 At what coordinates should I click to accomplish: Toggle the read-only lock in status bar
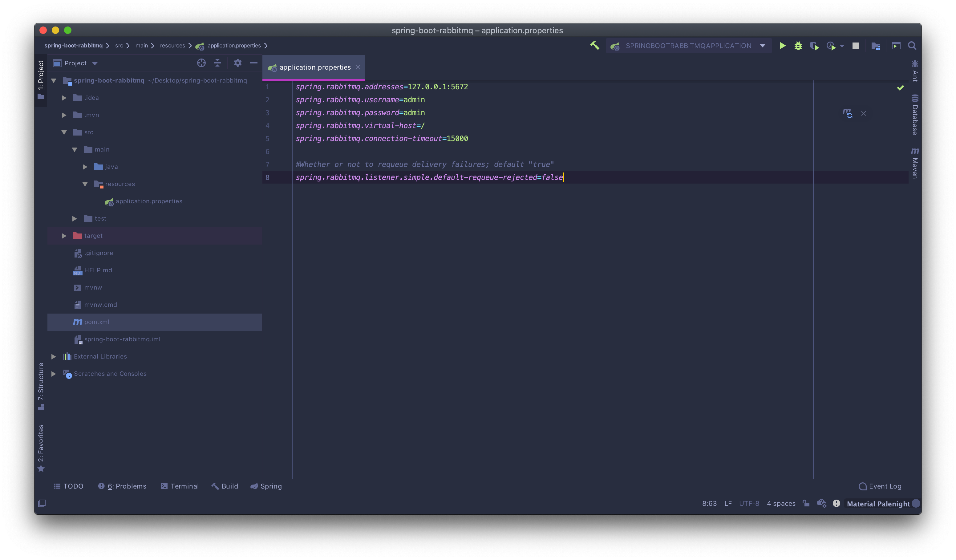coord(807,503)
